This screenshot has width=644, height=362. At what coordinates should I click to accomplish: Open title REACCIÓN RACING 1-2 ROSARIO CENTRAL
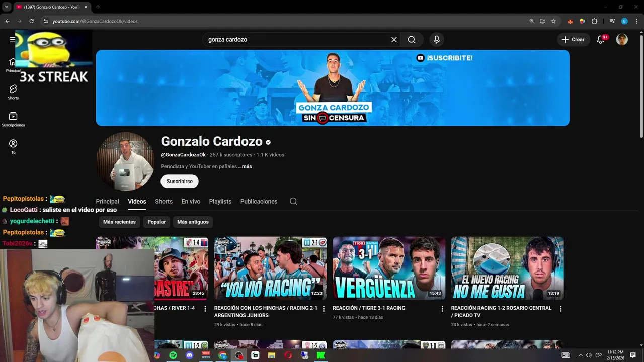502,311
